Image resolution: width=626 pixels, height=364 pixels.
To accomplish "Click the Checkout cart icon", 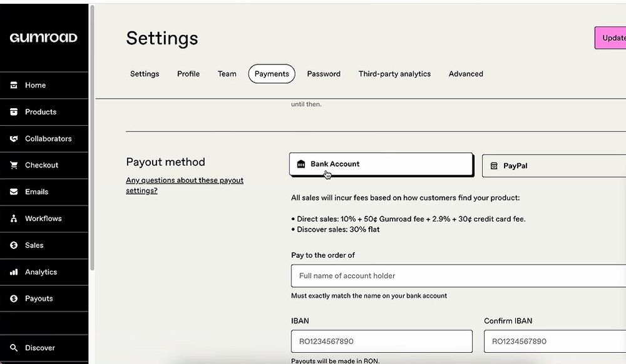I will coord(14,165).
